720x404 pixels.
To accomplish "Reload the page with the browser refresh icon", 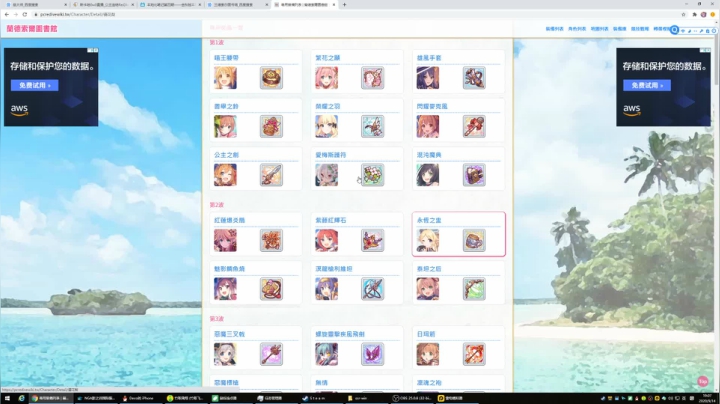I will coord(24,15).
